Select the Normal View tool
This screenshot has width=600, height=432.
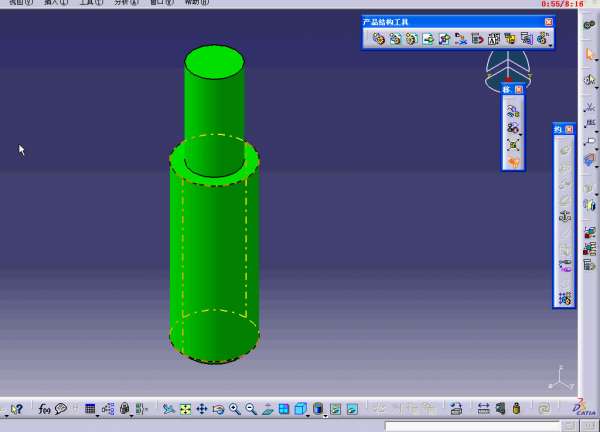point(267,409)
